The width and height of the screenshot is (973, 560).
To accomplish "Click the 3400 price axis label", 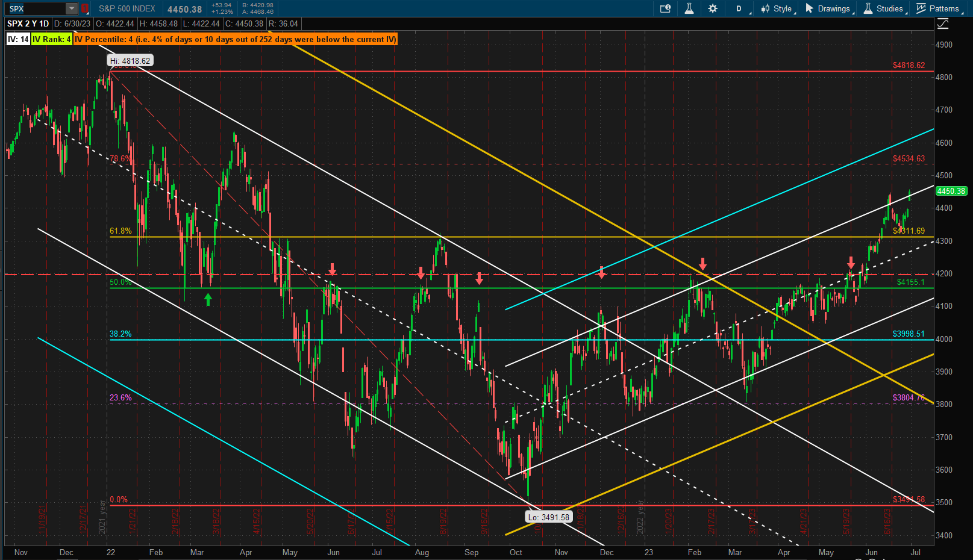I will pyautogui.click(x=944, y=535).
